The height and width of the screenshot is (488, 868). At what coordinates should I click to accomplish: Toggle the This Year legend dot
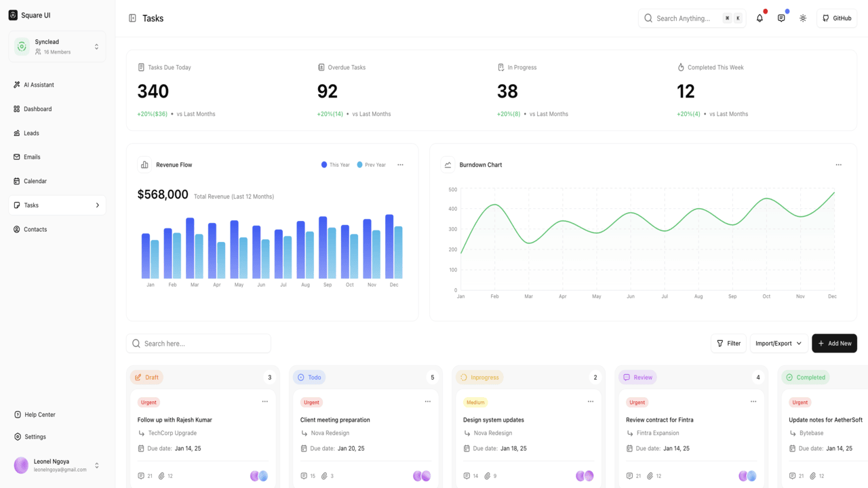pos(324,165)
